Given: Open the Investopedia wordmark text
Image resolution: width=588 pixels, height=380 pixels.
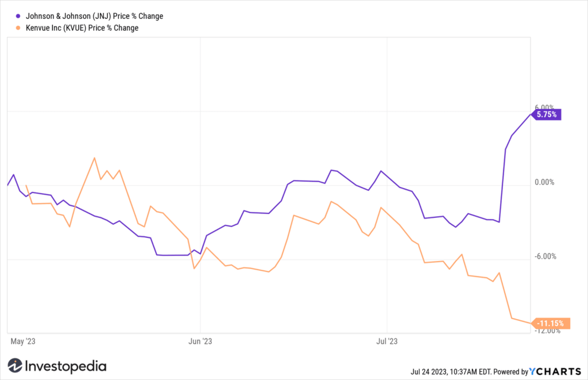Looking at the screenshot, I should coord(65,366).
